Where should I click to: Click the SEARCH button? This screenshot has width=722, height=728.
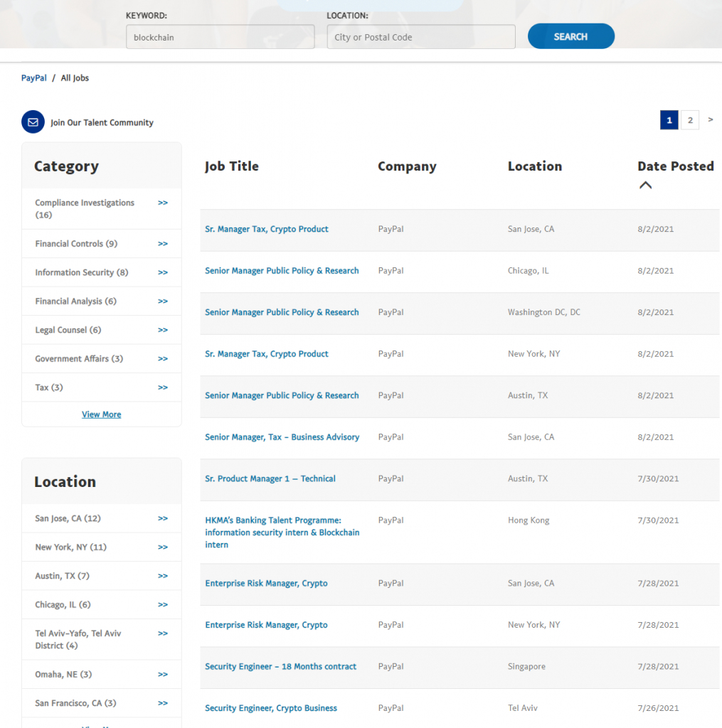pyautogui.click(x=571, y=36)
